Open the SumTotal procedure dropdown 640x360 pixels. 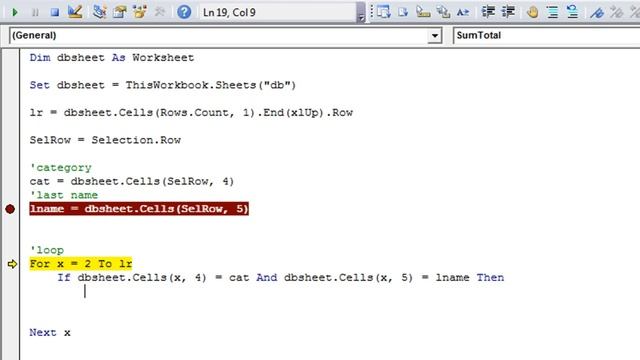click(x=547, y=36)
